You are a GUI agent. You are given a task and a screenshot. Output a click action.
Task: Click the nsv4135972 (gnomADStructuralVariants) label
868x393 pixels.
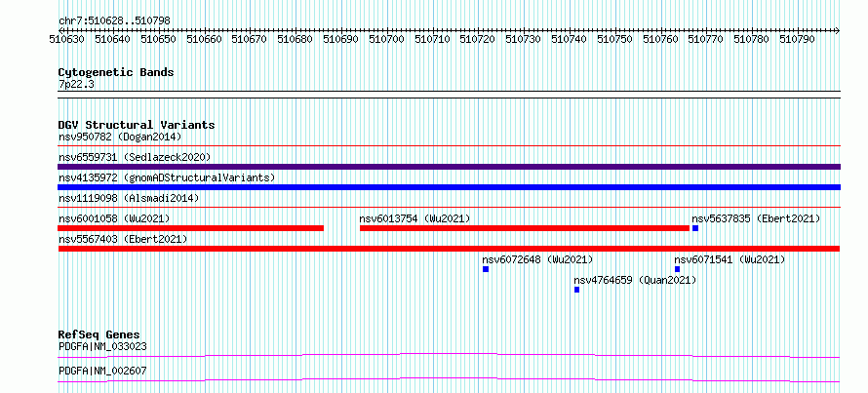[x=167, y=177]
